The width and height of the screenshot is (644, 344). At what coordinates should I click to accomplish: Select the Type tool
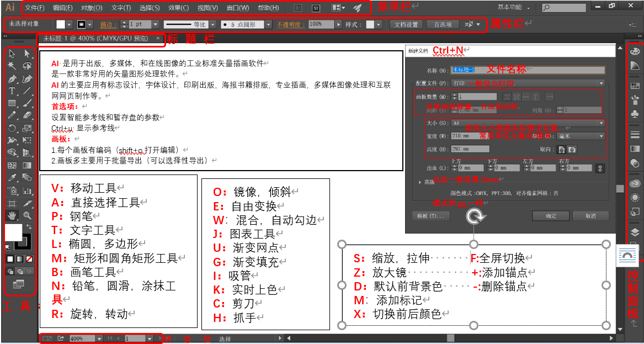pos(11,91)
